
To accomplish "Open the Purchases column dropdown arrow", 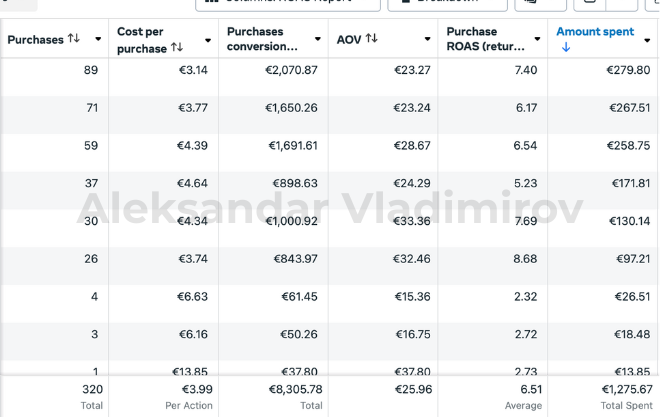I will coord(98,39).
